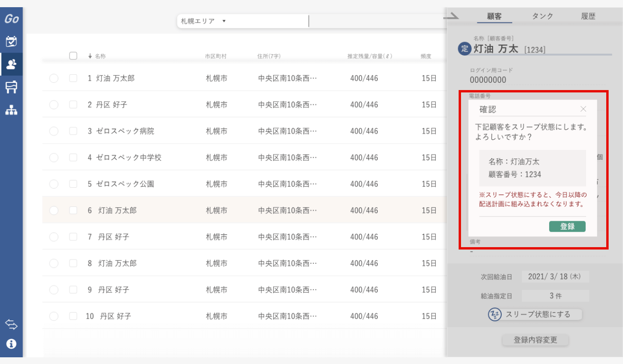Select the round radio for row 8 灯油 万太郎

(x=54, y=263)
